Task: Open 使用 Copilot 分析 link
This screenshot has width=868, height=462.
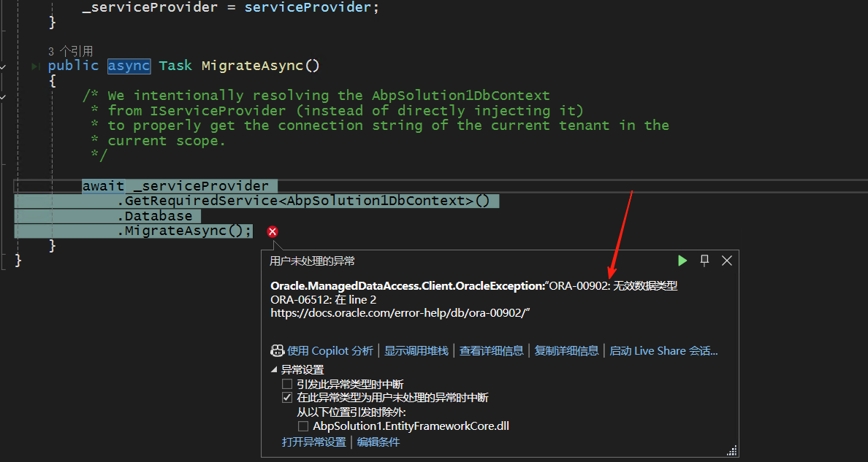Action: click(330, 351)
